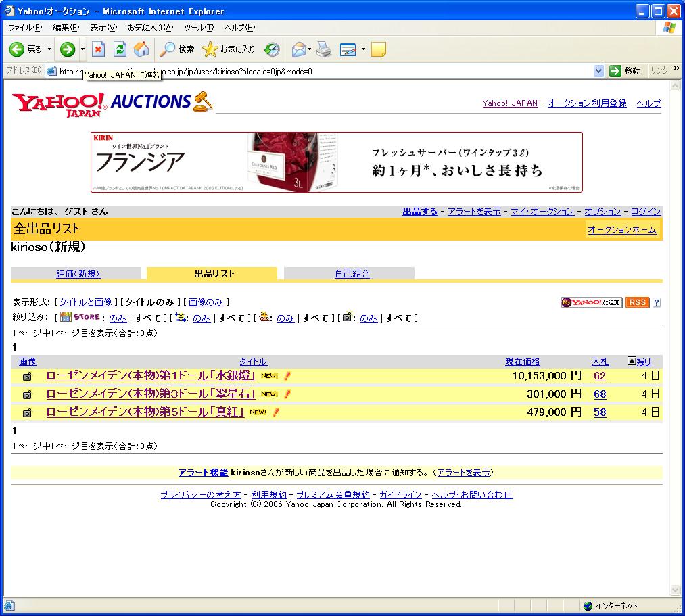Click the vertical scrollbar down arrow
The width and height of the screenshot is (685, 616).
click(674, 590)
